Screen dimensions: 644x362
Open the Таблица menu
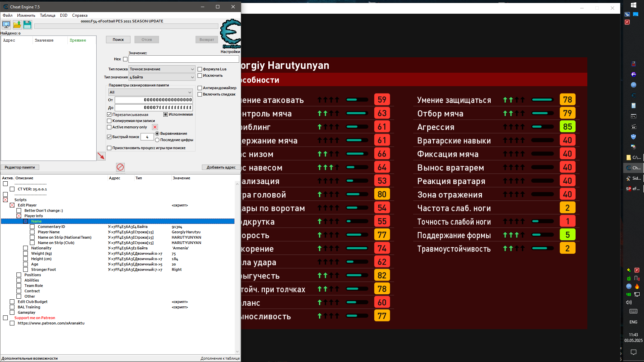[48, 15]
